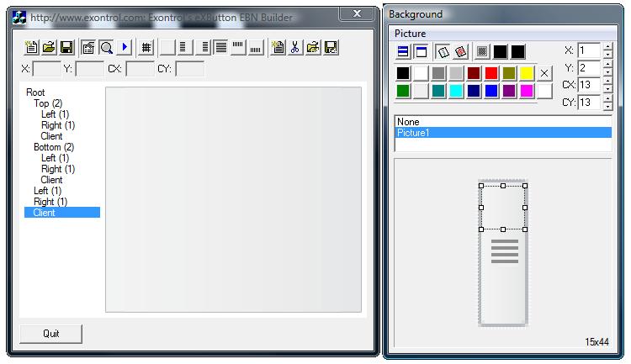The image size is (631, 364).
Task: Click the red stretch picture icon
Action: (461, 52)
